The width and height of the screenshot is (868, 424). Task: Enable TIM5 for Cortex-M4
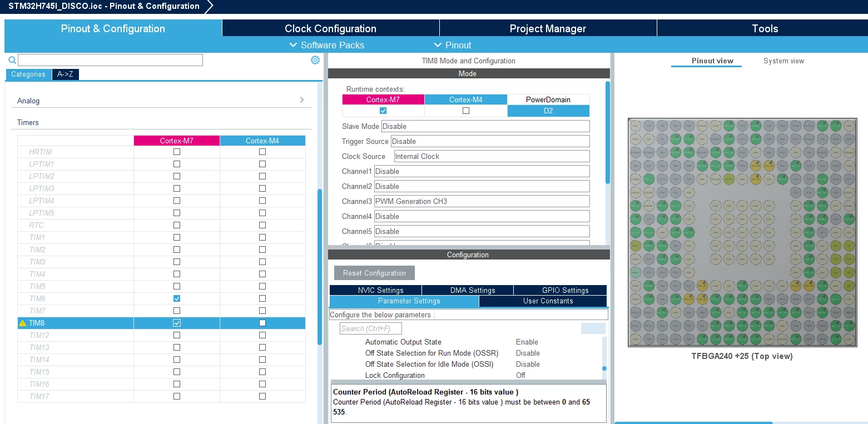pyautogui.click(x=262, y=286)
